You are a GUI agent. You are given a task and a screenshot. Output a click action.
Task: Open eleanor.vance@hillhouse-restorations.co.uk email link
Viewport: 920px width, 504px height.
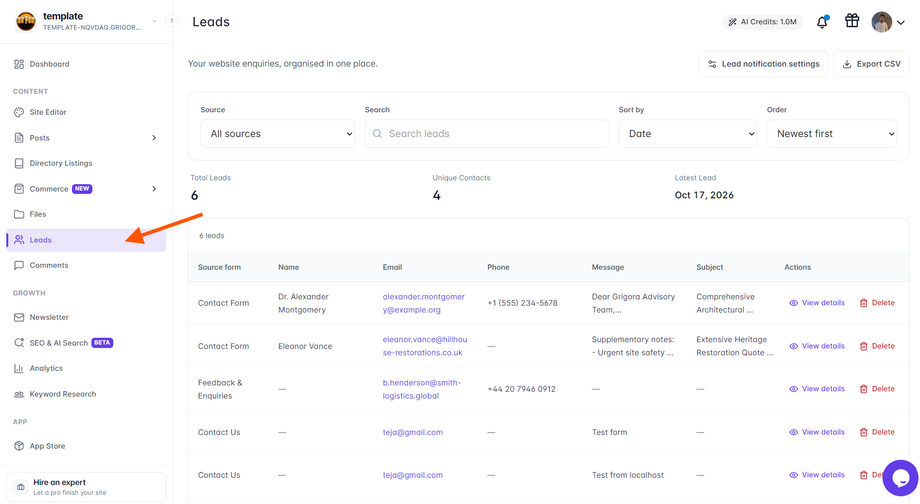[x=425, y=346]
